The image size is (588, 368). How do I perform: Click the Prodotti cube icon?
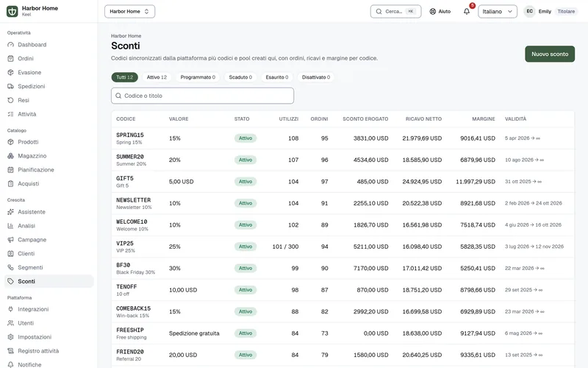tap(10, 142)
